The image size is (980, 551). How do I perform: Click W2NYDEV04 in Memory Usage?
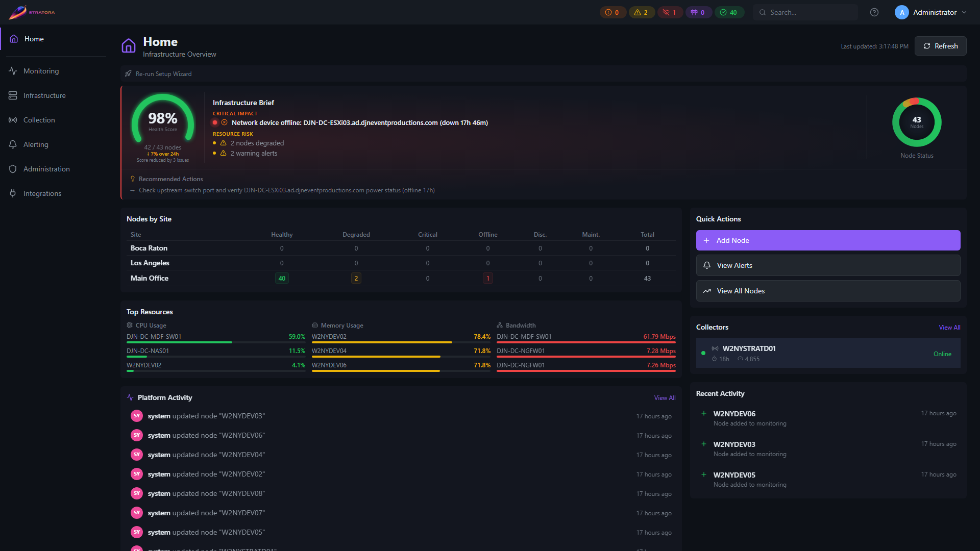coord(329,351)
